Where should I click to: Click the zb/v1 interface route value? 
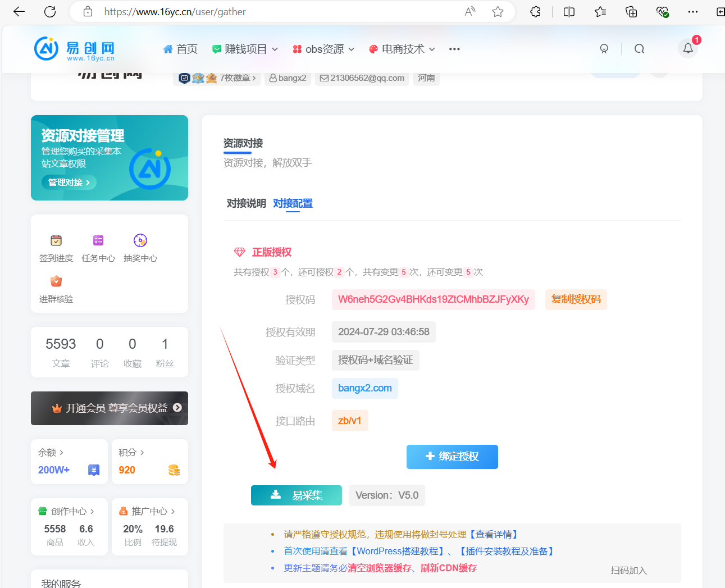pos(350,421)
